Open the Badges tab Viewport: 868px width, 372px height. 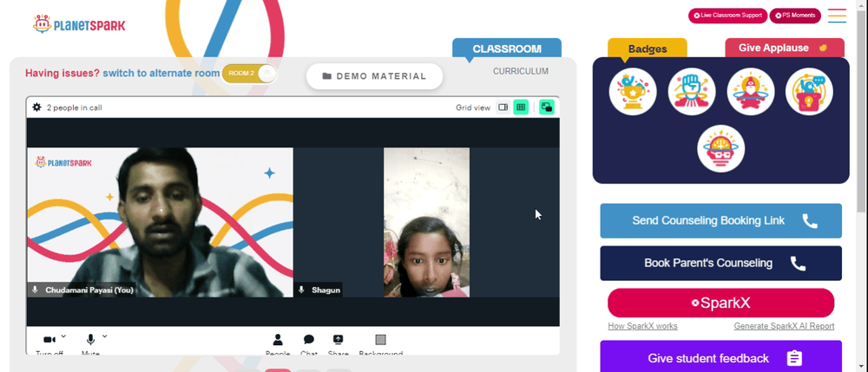(648, 49)
